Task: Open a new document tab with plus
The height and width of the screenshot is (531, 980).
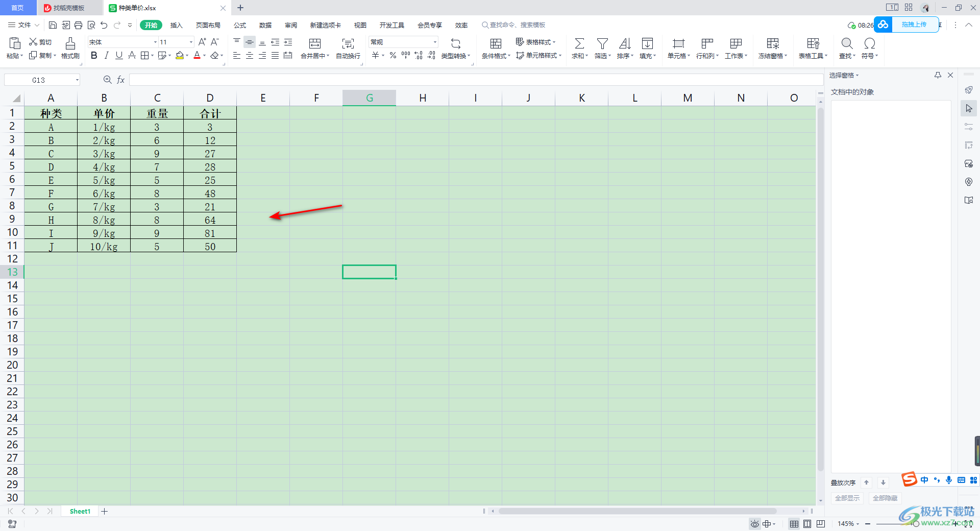Action: tap(240, 8)
